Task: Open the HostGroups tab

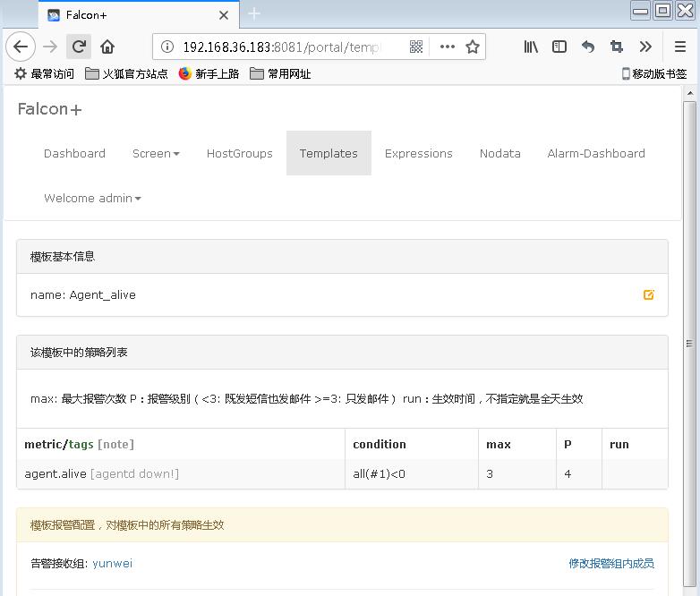Action: coord(239,153)
